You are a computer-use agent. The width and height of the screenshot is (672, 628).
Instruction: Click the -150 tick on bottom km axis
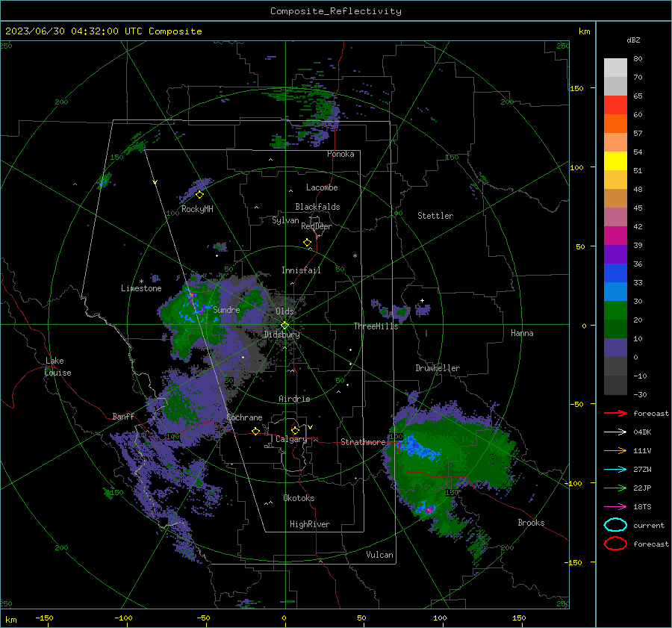pos(44,618)
